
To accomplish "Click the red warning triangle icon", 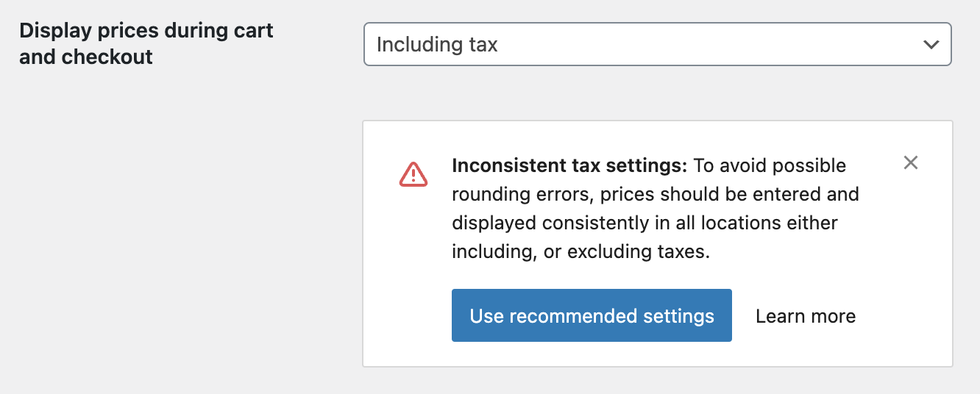I will (413, 174).
